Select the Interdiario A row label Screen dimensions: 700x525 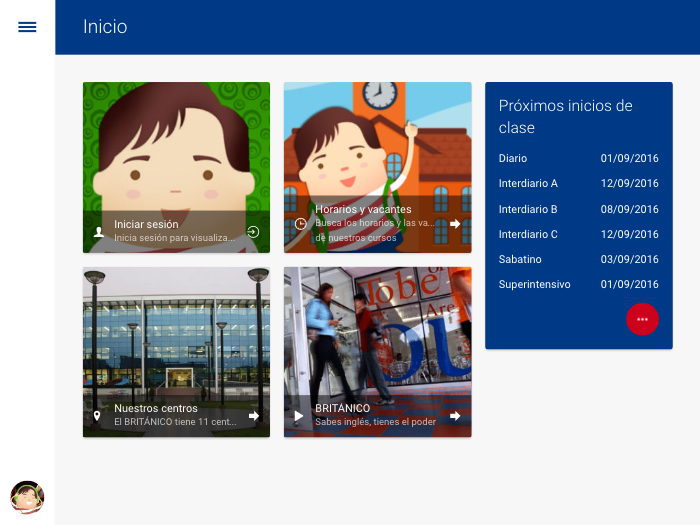[x=528, y=183]
